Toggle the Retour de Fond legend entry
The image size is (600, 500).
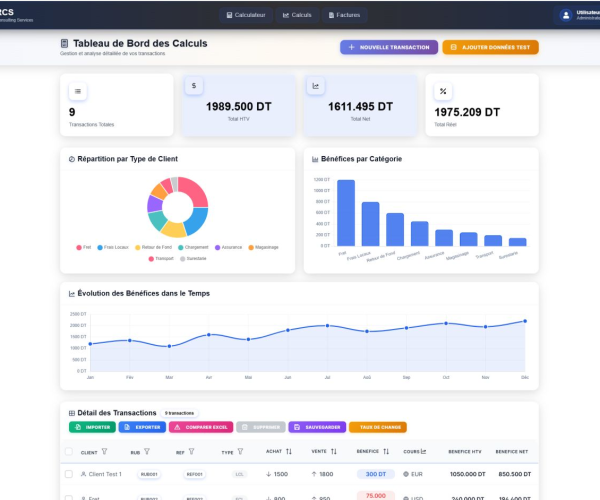[153, 248]
